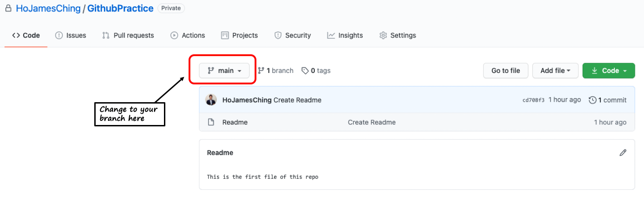Edit the Readme with the pencil icon
Screen dimensions: 644x203
(x=623, y=153)
